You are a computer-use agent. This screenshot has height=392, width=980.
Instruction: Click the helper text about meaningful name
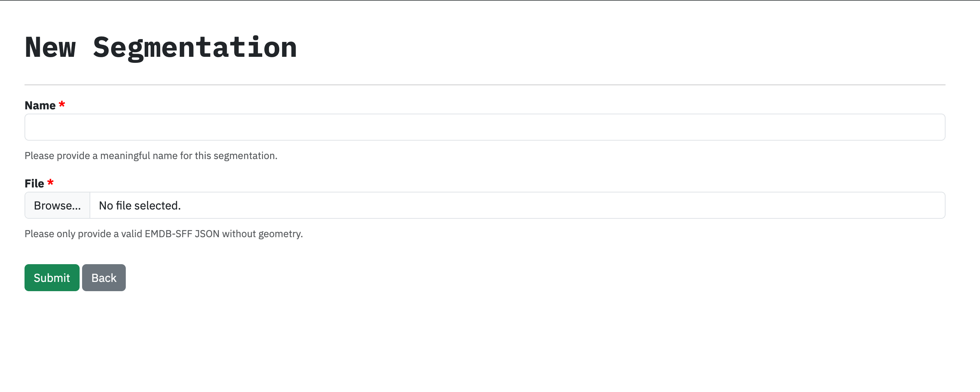151,156
